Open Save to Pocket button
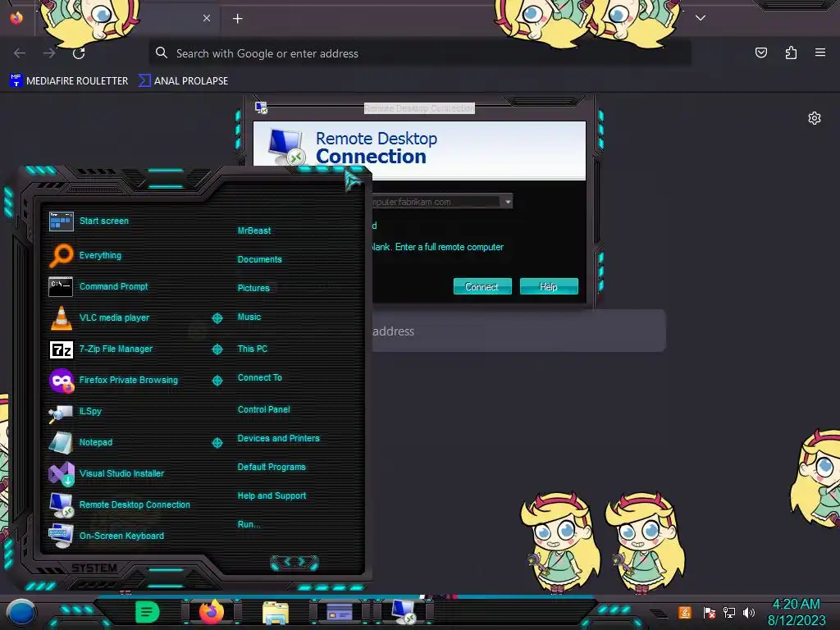 (x=760, y=52)
